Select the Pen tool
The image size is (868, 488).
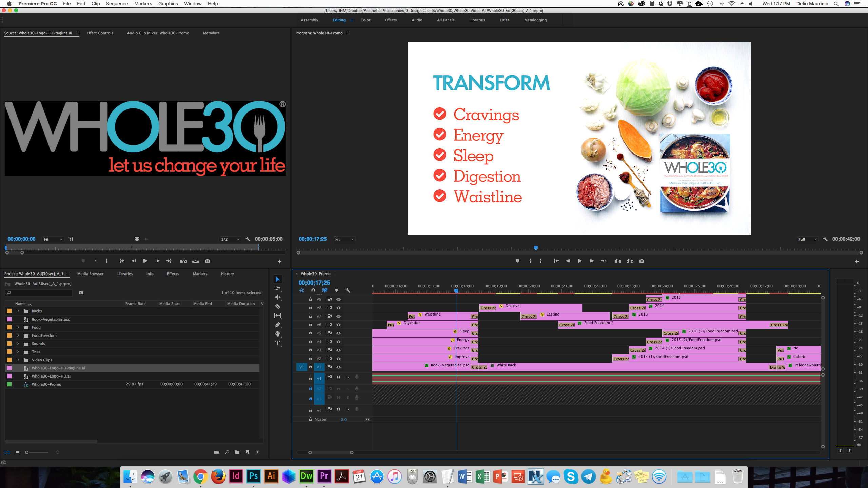(x=278, y=325)
